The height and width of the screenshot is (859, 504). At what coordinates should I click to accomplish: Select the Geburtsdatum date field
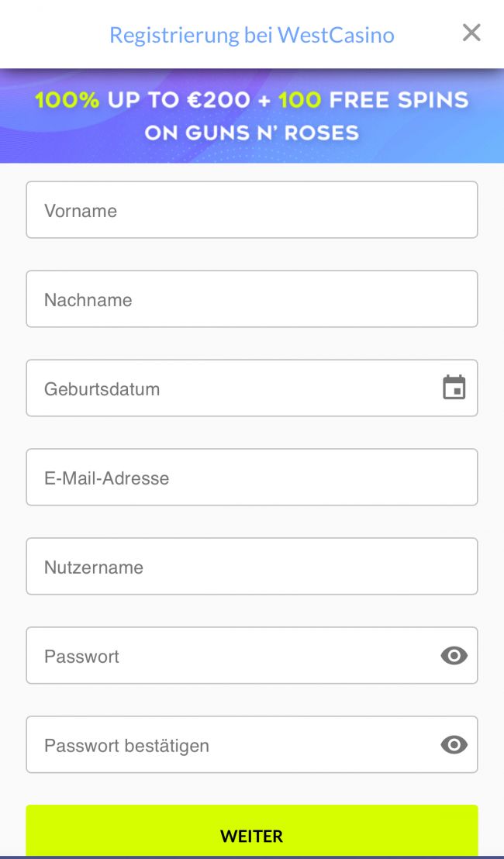click(233, 388)
